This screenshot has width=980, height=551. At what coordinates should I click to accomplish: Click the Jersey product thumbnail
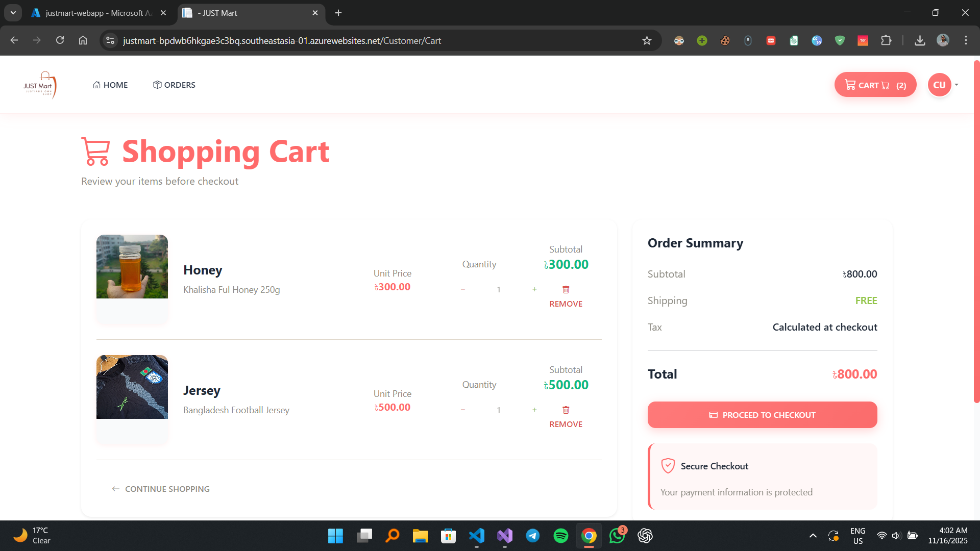(132, 387)
